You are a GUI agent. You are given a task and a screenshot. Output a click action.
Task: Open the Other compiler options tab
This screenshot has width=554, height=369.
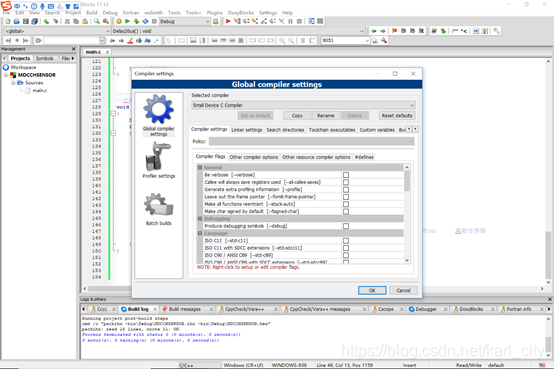point(254,157)
